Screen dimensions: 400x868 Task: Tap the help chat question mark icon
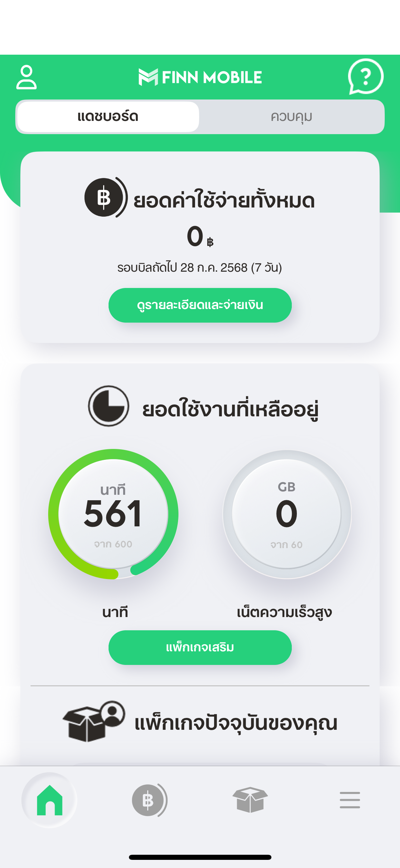365,76
